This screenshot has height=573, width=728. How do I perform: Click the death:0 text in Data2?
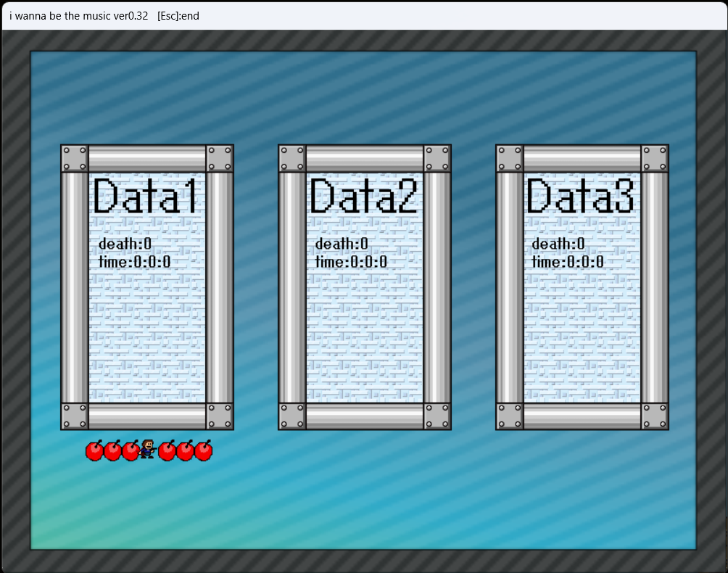tap(342, 244)
